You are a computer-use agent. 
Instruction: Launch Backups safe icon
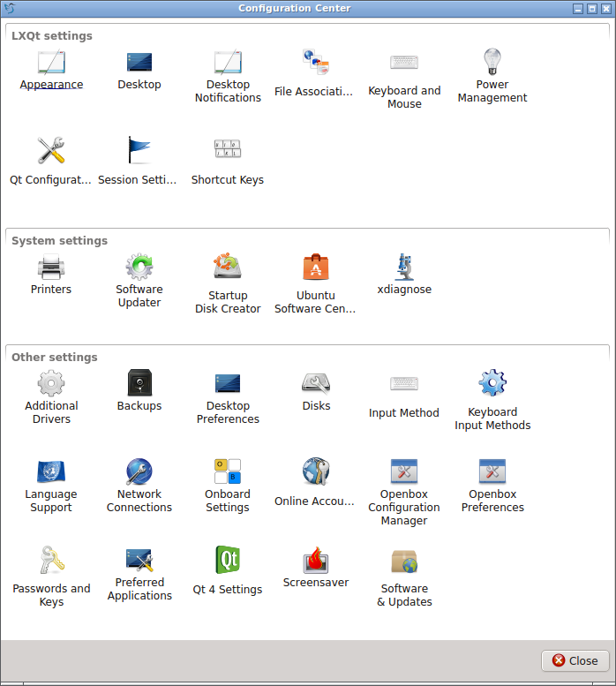139,383
